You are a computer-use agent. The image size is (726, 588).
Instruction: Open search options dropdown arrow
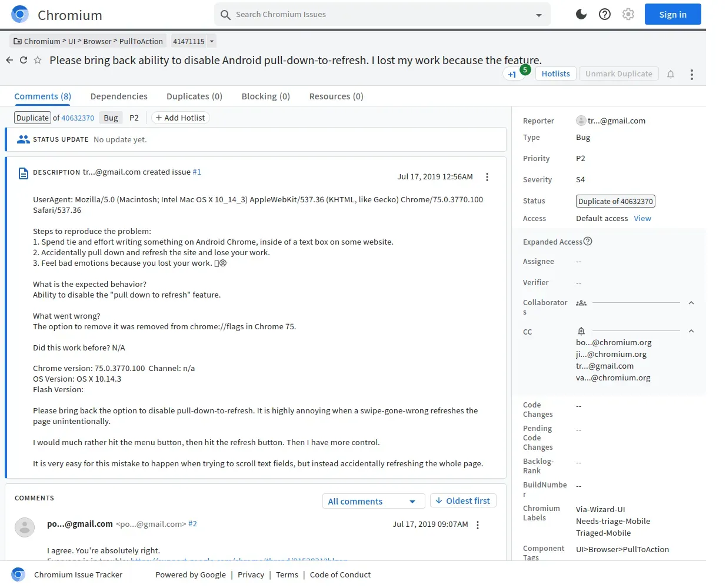click(x=539, y=15)
